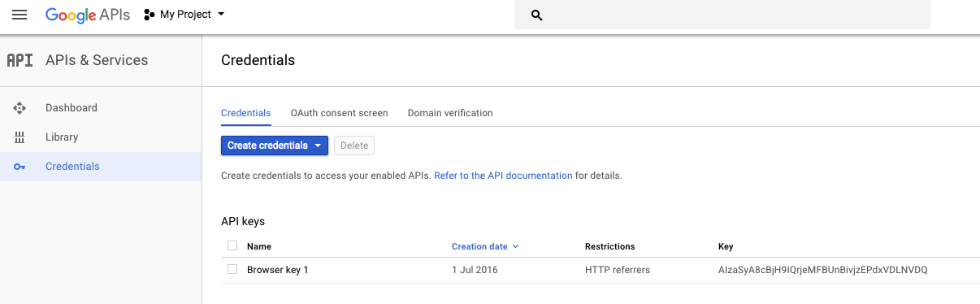The width and height of the screenshot is (980, 304).
Task: Click the Google APIs logo
Action: [87, 15]
